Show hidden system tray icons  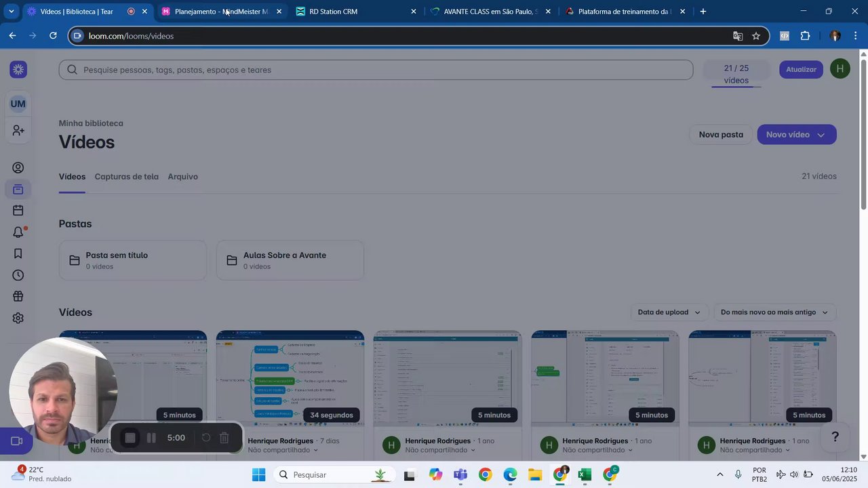point(719,474)
